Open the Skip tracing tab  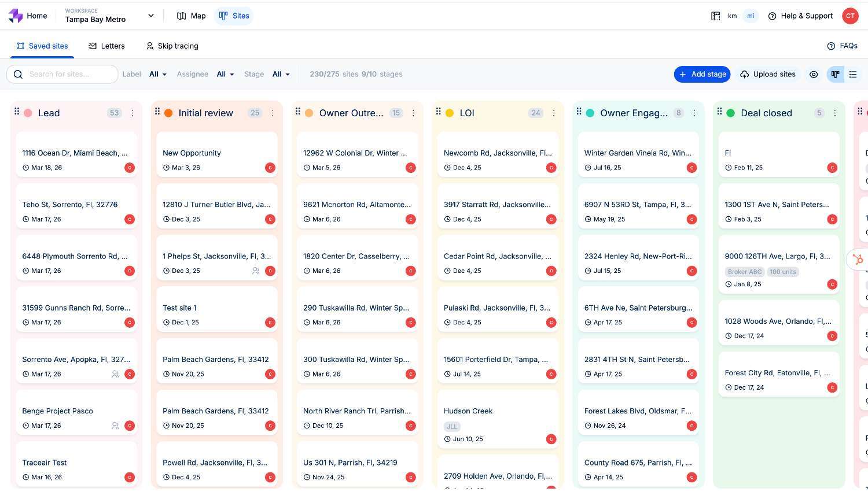click(x=172, y=46)
